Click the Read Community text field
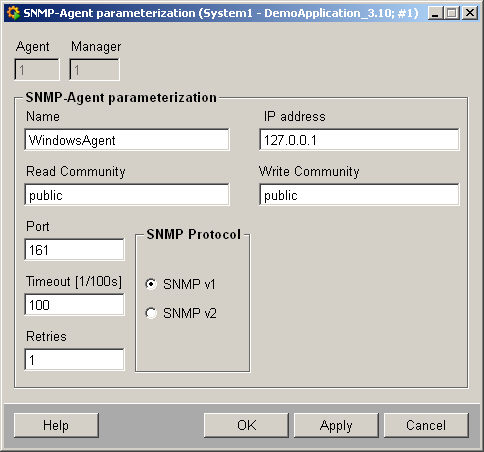Image resolution: width=484 pixels, height=452 pixels. click(x=127, y=195)
